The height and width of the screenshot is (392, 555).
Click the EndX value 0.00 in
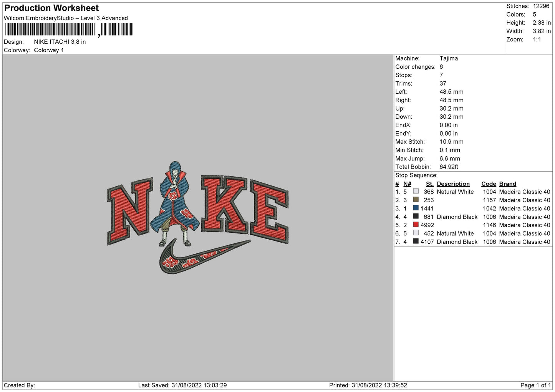(x=449, y=125)
